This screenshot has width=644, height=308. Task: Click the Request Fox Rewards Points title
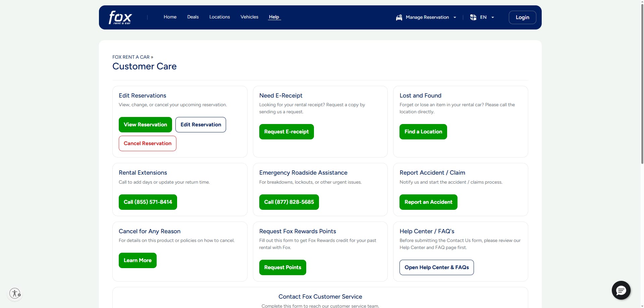pos(298,231)
